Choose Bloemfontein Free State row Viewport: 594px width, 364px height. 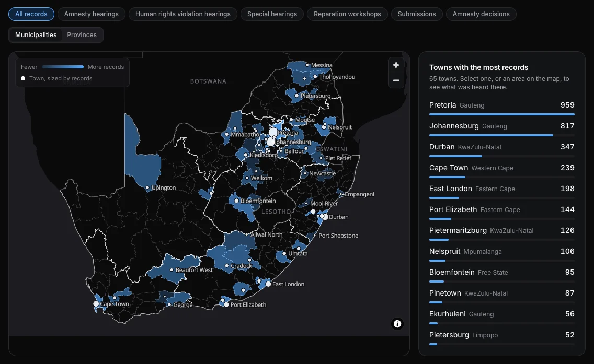[x=502, y=274]
